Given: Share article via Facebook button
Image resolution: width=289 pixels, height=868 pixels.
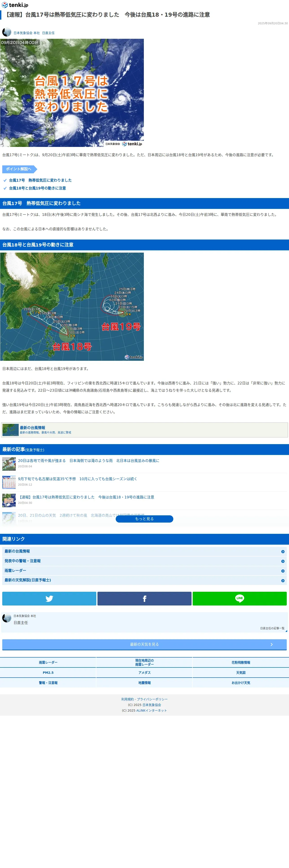Looking at the screenshot, I should [144, 598].
